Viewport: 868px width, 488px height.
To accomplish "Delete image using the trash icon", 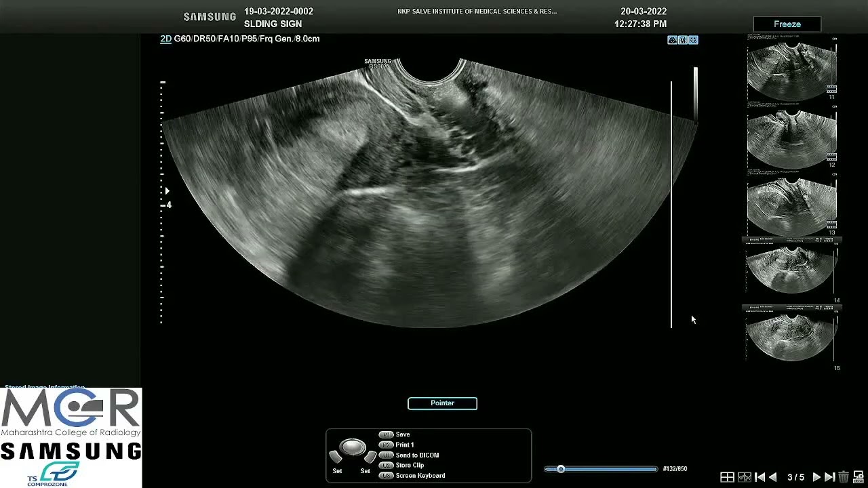I will [x=844, y=477].
